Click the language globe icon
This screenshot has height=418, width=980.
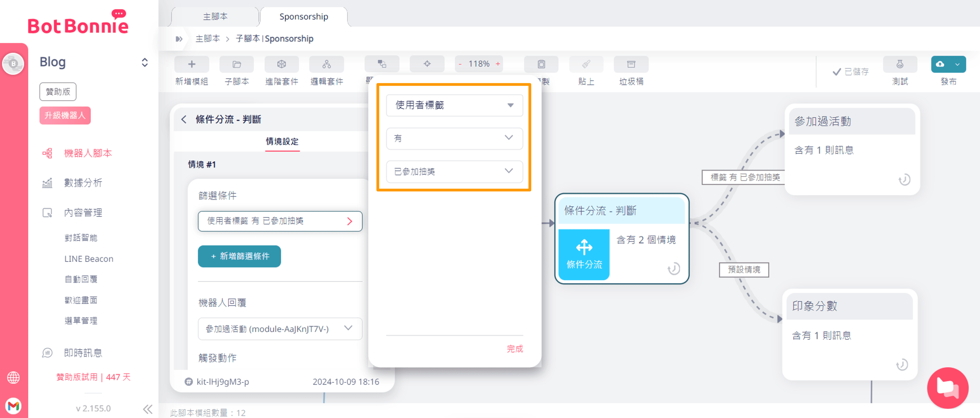pos(13,377)
